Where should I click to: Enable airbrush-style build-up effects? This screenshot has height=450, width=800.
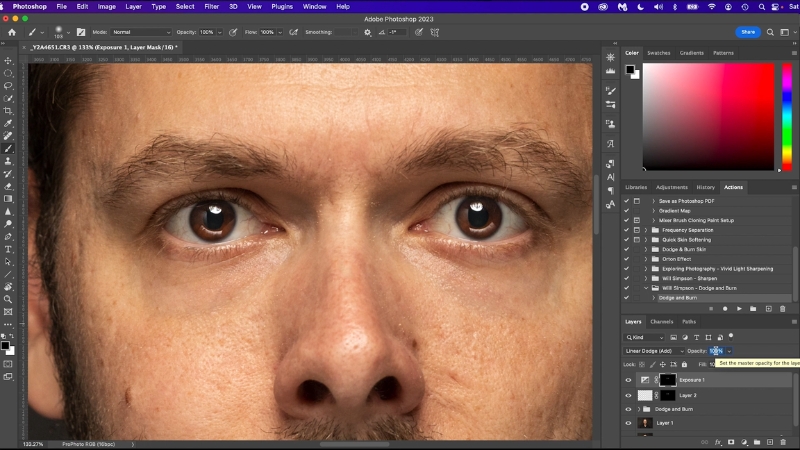[x=293, y=32]
